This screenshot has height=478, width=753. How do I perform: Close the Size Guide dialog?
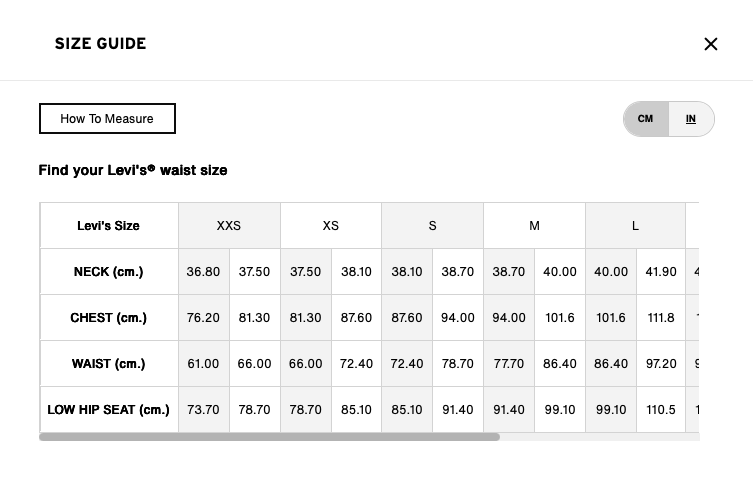click(711, 44)
